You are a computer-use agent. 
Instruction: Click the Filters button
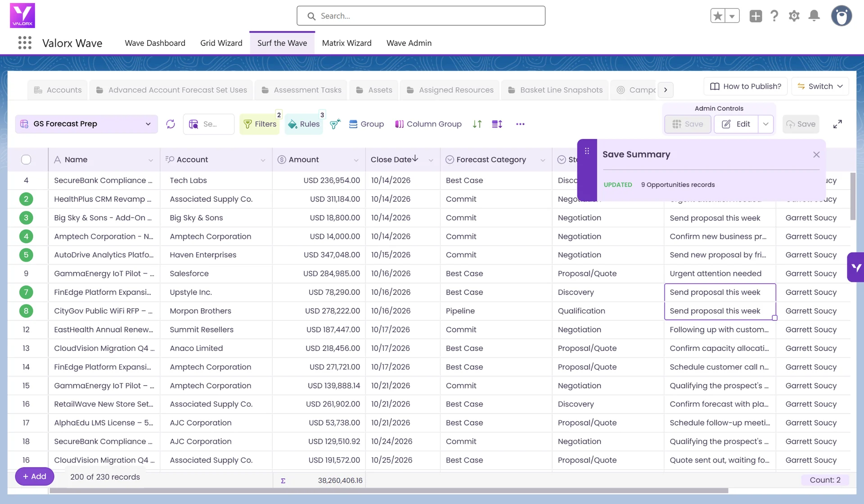pos(260,124)
